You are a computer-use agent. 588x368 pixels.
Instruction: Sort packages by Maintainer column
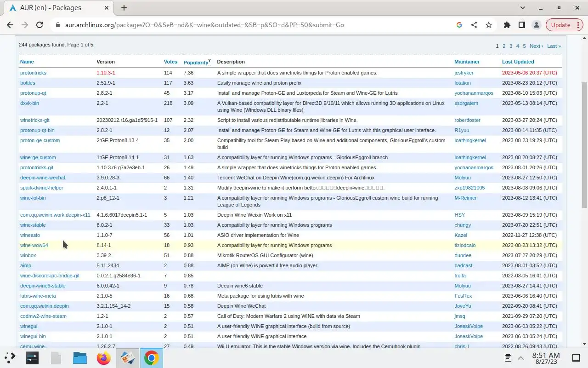[467, 62]
